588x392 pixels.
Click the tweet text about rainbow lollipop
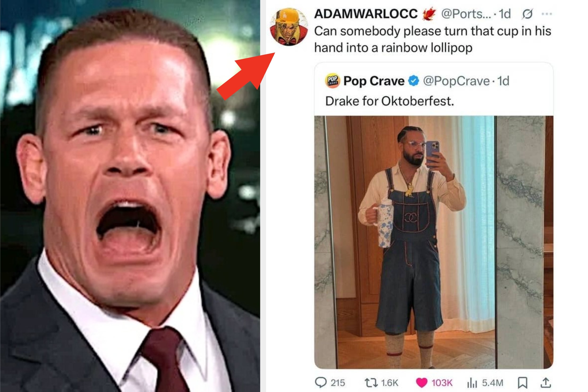coord(433,39)
